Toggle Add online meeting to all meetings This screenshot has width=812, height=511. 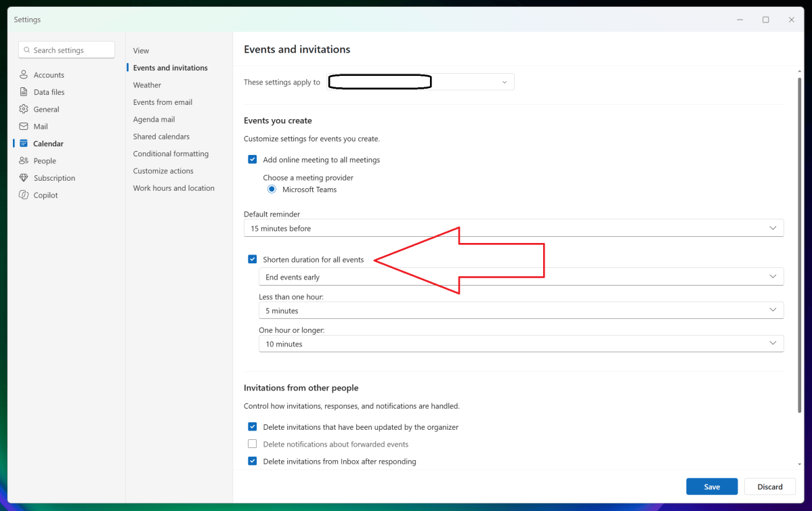pyautogui.click(x=252, y=160)
